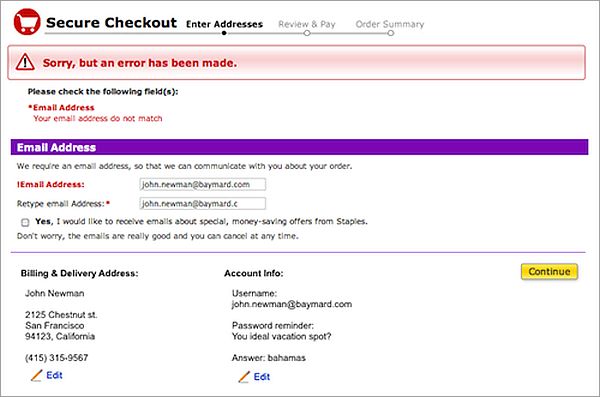The image size is (600, 397).
Task: Click the warning triangle icon in error banner
Action: pyautogui.click(x=25, y=62)
